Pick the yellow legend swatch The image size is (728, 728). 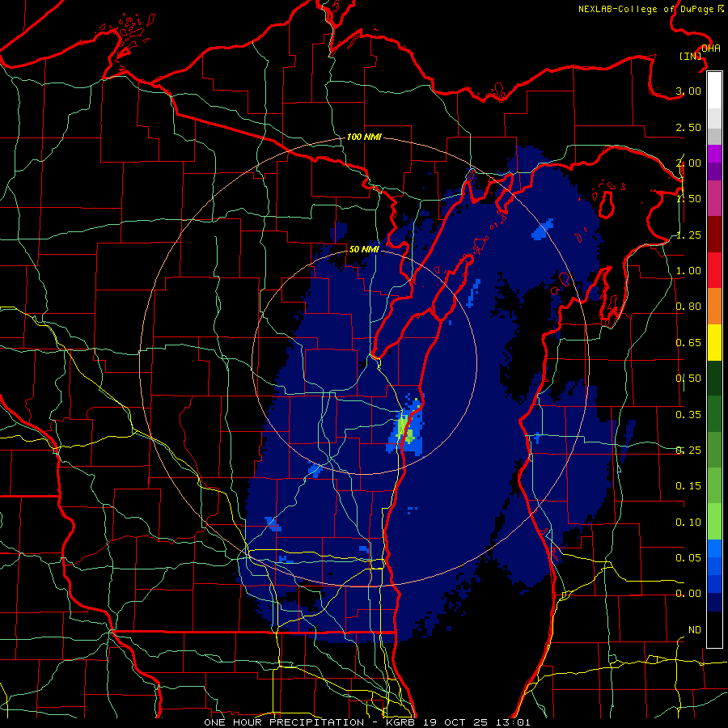click(714, 342)
